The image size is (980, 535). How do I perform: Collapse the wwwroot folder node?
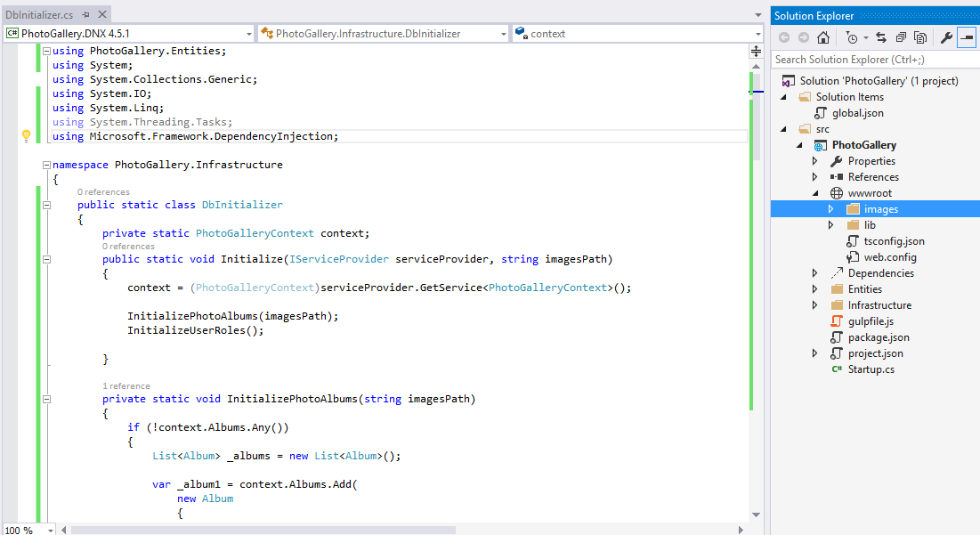[x=814, y=193]
